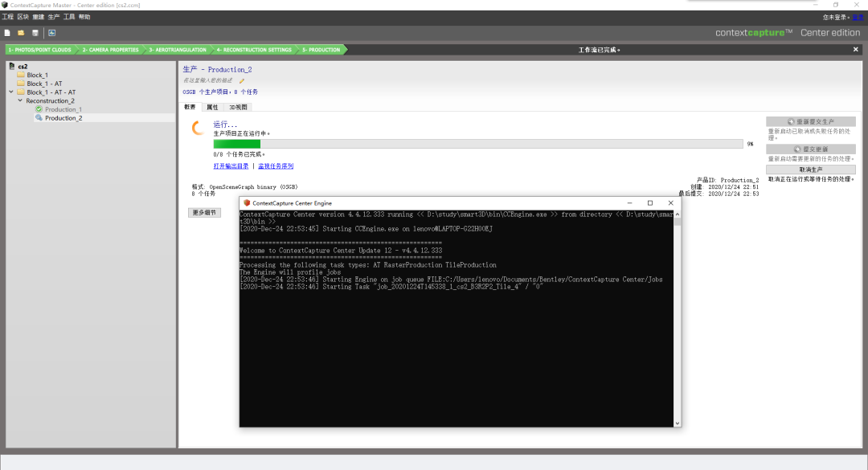Select Production_1 with the green check icon

(59, 109)
